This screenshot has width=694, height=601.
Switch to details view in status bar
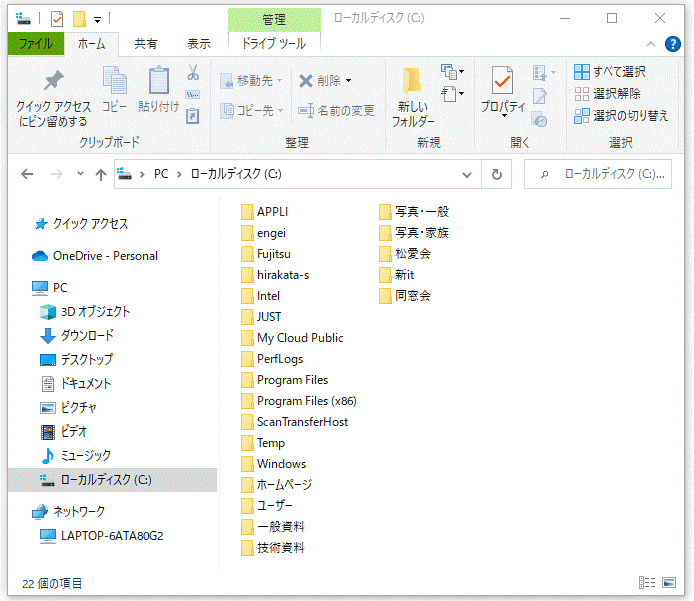[x=647, y=583]
